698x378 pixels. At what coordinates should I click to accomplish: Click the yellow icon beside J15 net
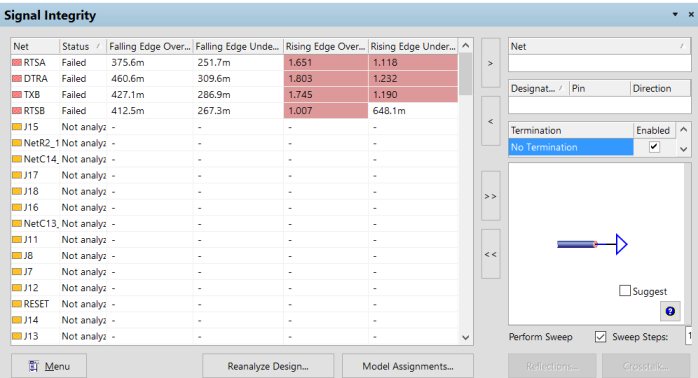(x=17, y=127)
